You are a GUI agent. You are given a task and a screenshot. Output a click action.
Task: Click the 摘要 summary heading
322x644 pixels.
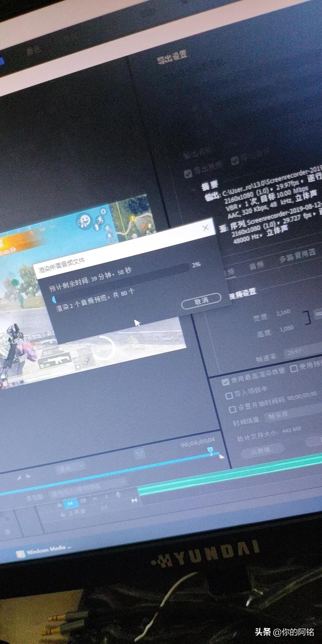[210, 185]
